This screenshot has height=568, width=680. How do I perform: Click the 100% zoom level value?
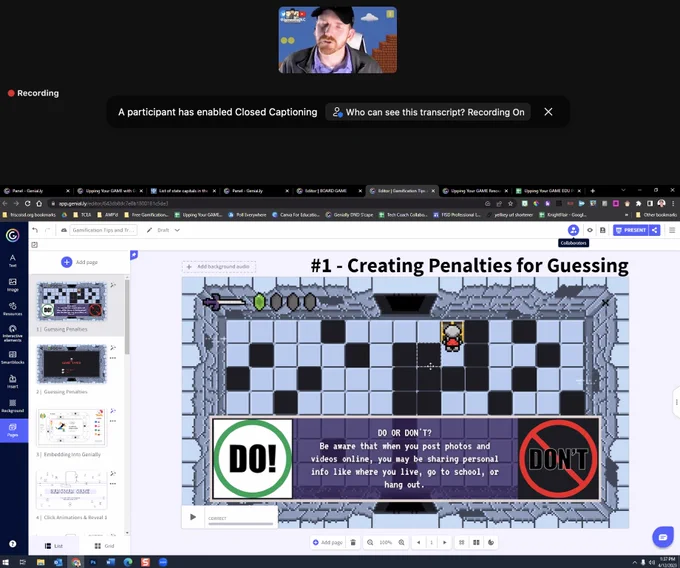tap(386, 542)
